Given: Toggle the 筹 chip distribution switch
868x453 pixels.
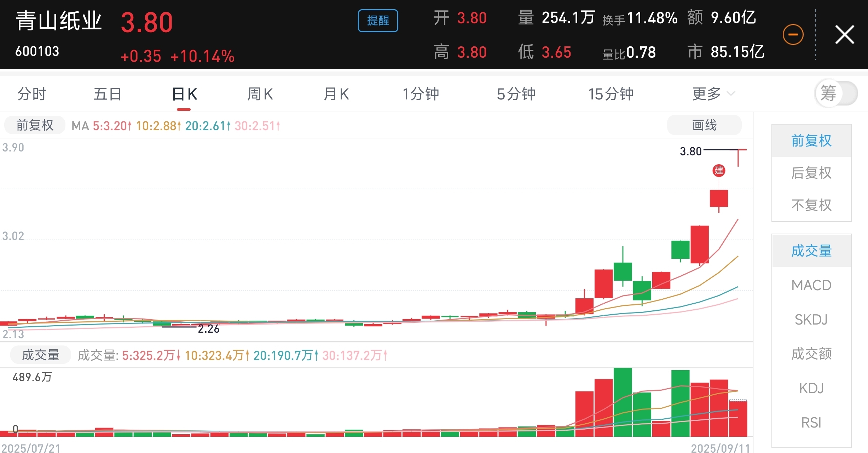Looking at the screenshot, I should pos(836,93).
